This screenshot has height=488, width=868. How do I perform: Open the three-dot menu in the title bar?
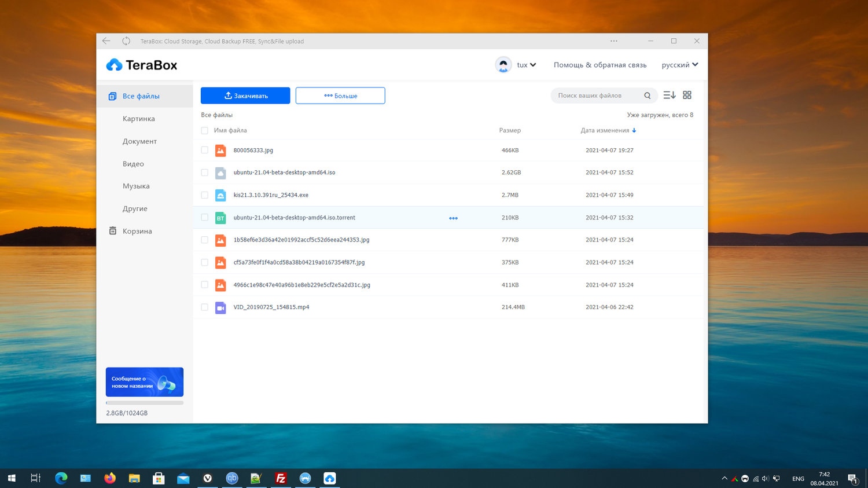pyautogui.click(x=614, y=41)
